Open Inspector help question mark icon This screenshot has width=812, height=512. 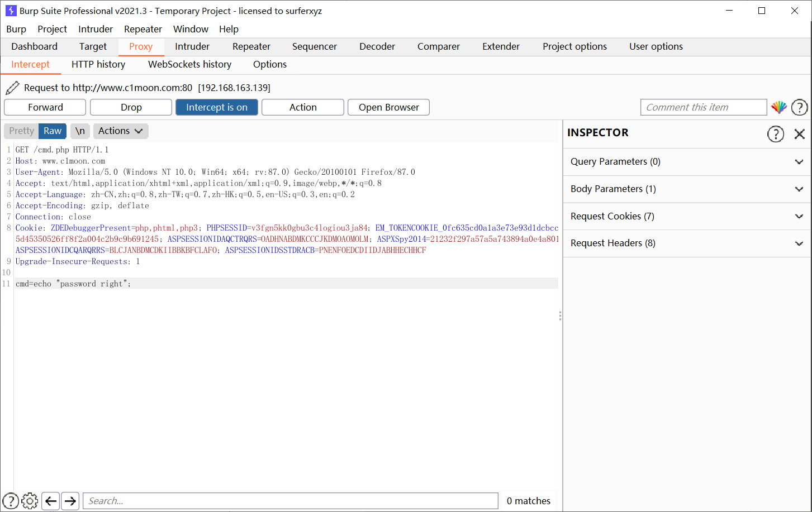(x=776, y=134)
